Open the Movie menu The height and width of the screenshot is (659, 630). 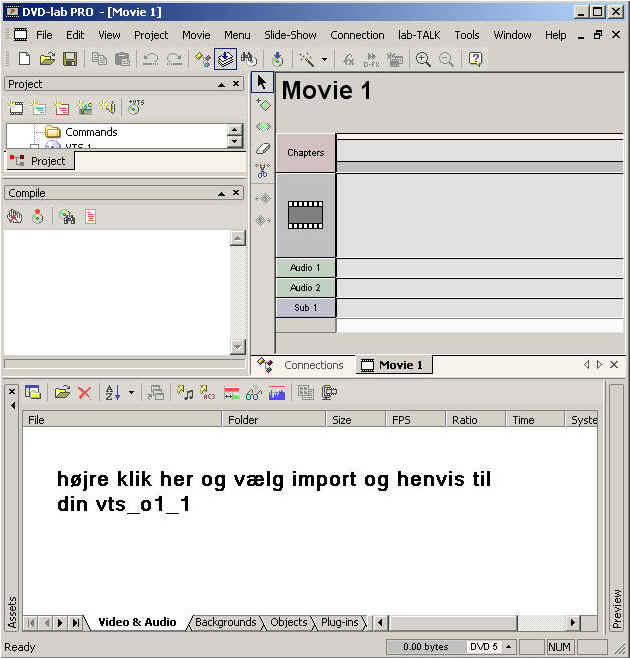pyautogui.click(x=196, y=35)
